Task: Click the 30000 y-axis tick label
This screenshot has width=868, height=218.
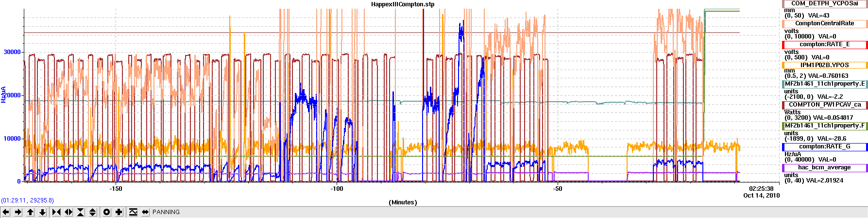Action: click(12, 52)
